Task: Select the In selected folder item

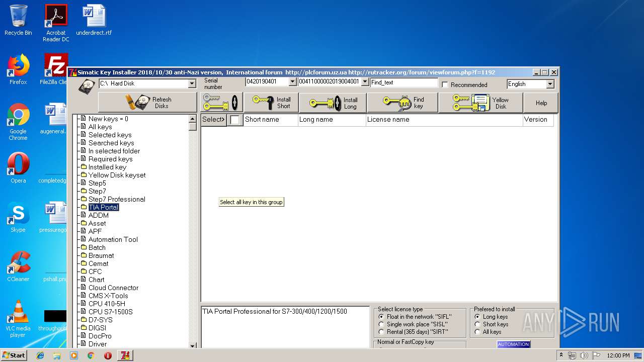Action: click(114, 151)
